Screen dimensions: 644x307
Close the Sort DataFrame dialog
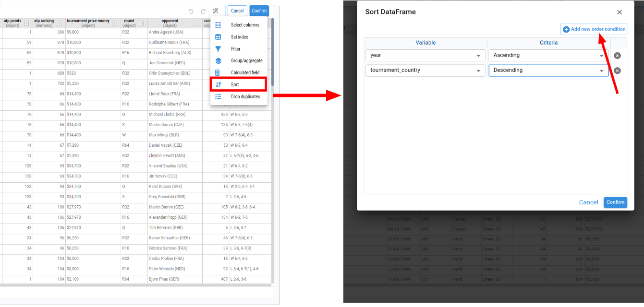point(620,12)
